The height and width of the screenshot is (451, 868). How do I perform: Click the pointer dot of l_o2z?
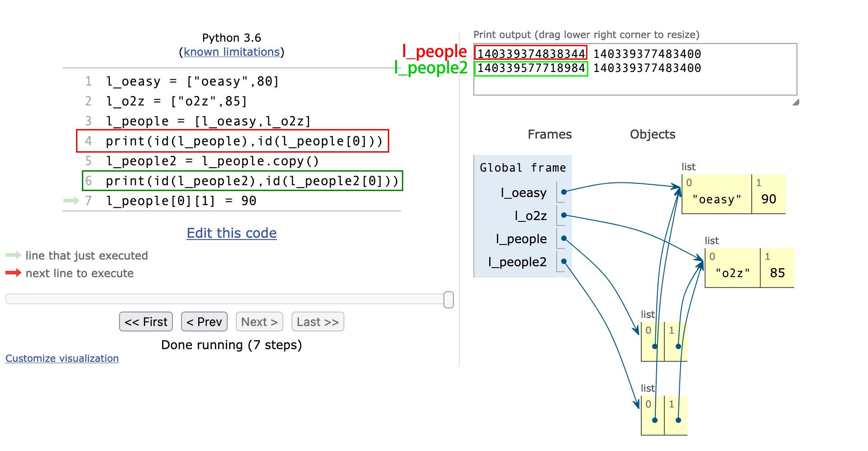[564, 215]
